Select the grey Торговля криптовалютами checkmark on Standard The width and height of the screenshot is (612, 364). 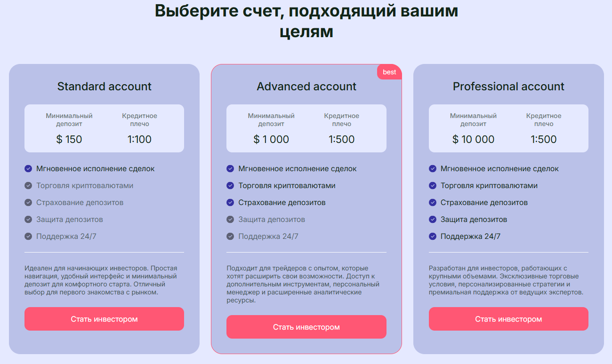click(28, 185)
